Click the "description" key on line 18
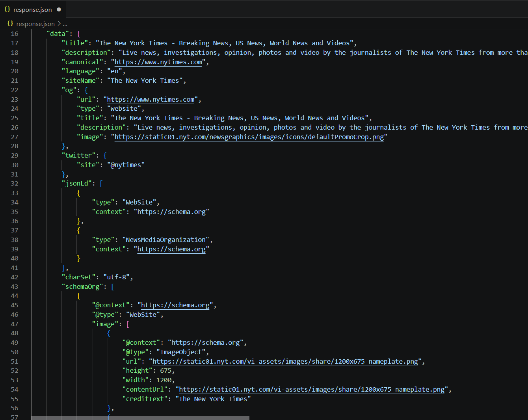Screen dimensions: 528x420 tap(86, 52)
